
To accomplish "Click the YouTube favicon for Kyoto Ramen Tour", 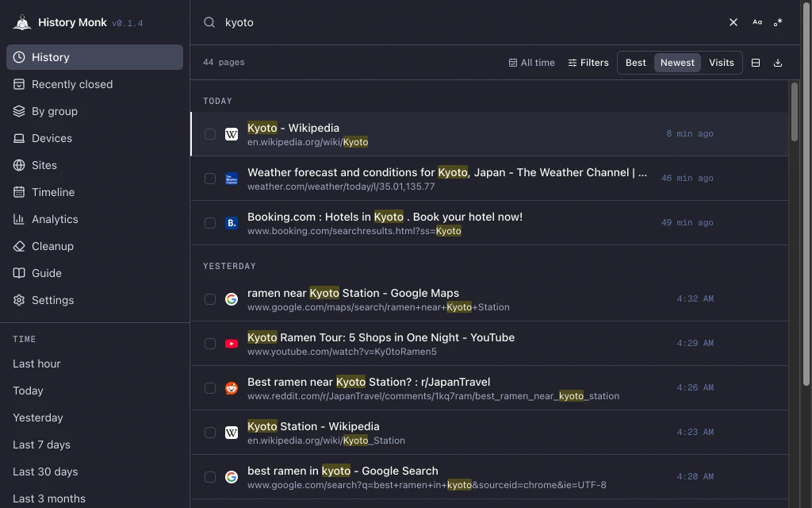I will (232, 344).
